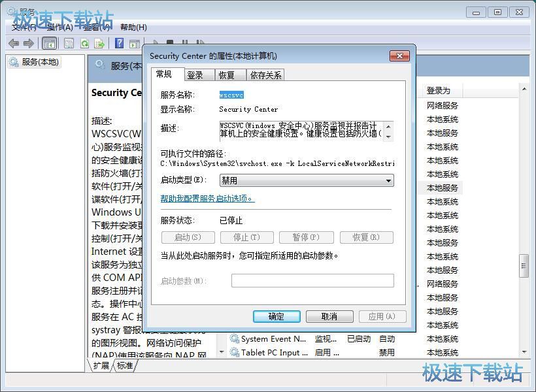Click services list scrollbar down arrow
Viewport: 536px width, 392px height.
coord(524,352)
